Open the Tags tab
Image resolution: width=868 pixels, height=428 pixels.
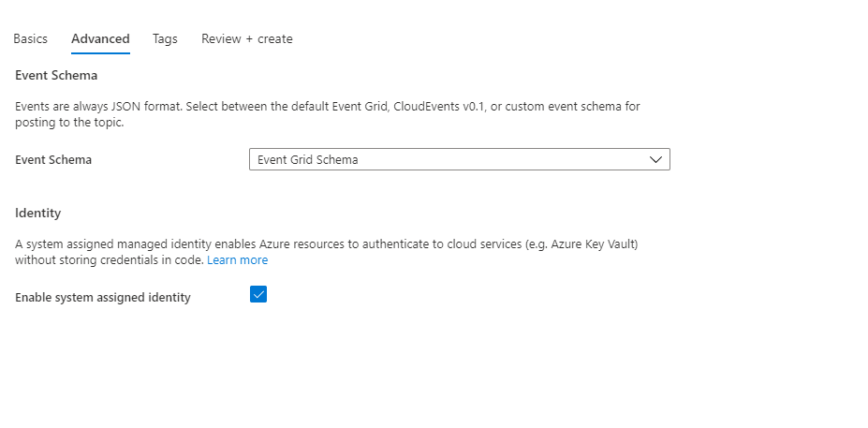pyautogui.click(x=165, y=39)
